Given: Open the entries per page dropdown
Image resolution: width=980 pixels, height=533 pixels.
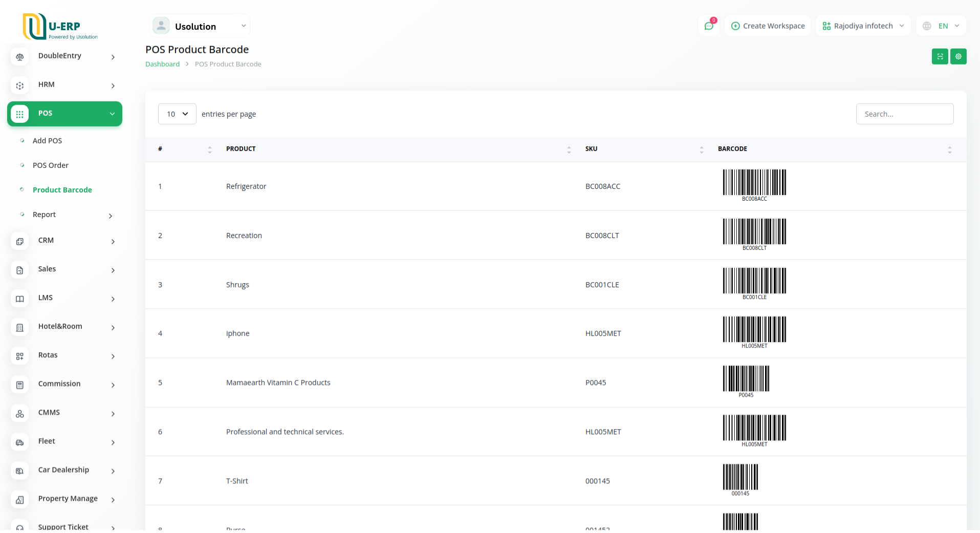Looking at the screenshot, I should [177, 114].
